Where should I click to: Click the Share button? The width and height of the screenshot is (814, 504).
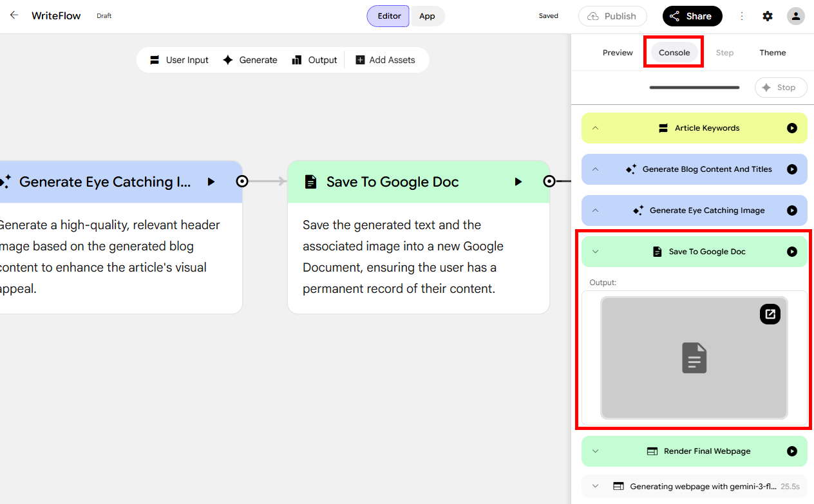pyautogui.click(x=692, y=16)
